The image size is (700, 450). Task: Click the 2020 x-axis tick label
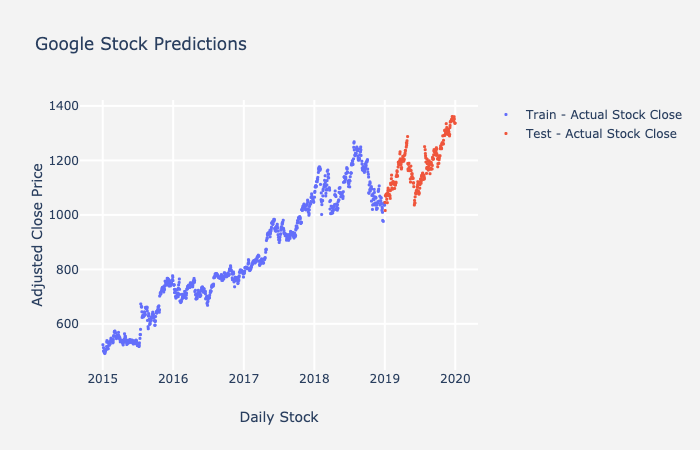455,378
